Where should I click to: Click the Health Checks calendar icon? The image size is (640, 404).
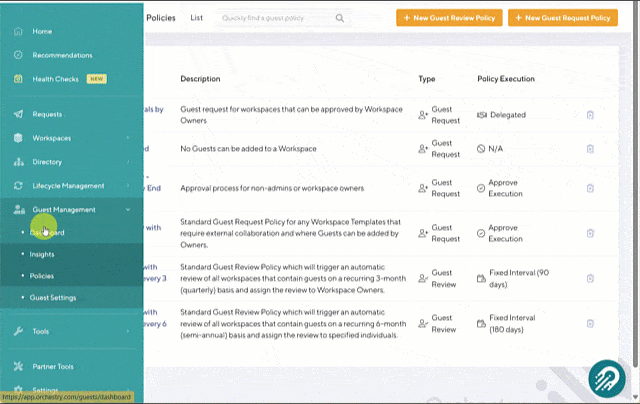tap(18, 79)
